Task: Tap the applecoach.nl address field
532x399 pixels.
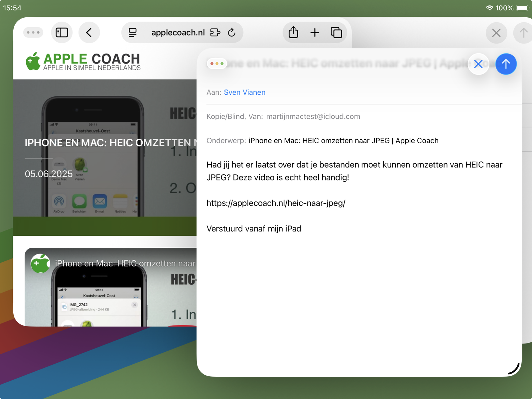Action: pos(178,33)
